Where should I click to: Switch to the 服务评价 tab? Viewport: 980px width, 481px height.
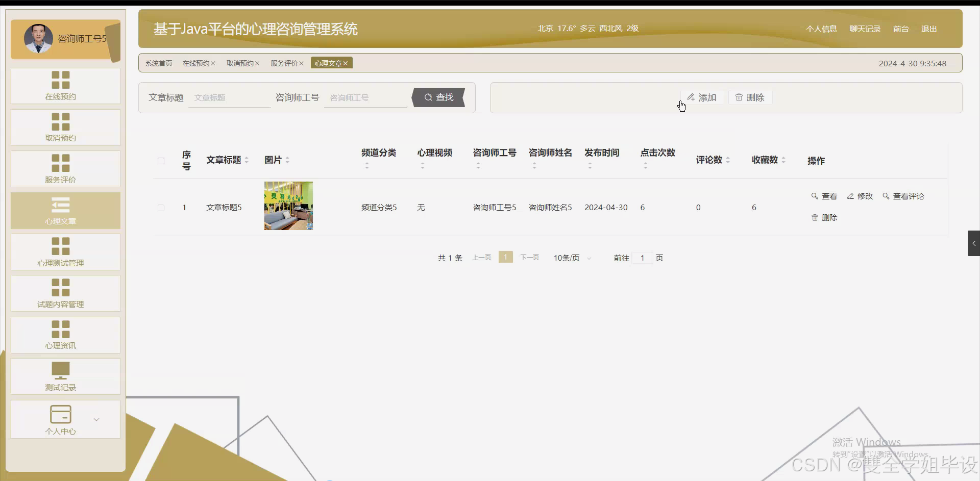(284, 63)
